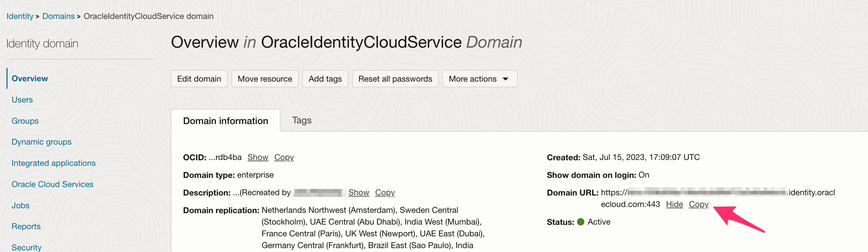The width and height of the screenshot is (868, 252).
Task: Click the Edit domain button
Action: pyautogui.click(x=199, y=79)
